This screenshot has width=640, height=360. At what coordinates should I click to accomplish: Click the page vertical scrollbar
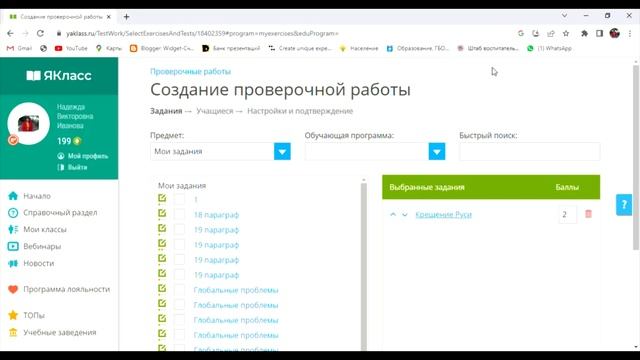636,158
